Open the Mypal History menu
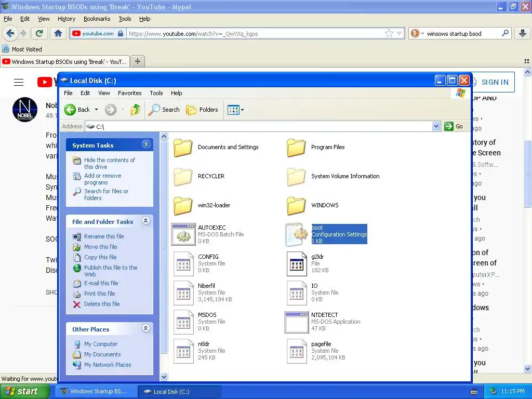Screen dimensions: 532x399 tap(66, 19)
